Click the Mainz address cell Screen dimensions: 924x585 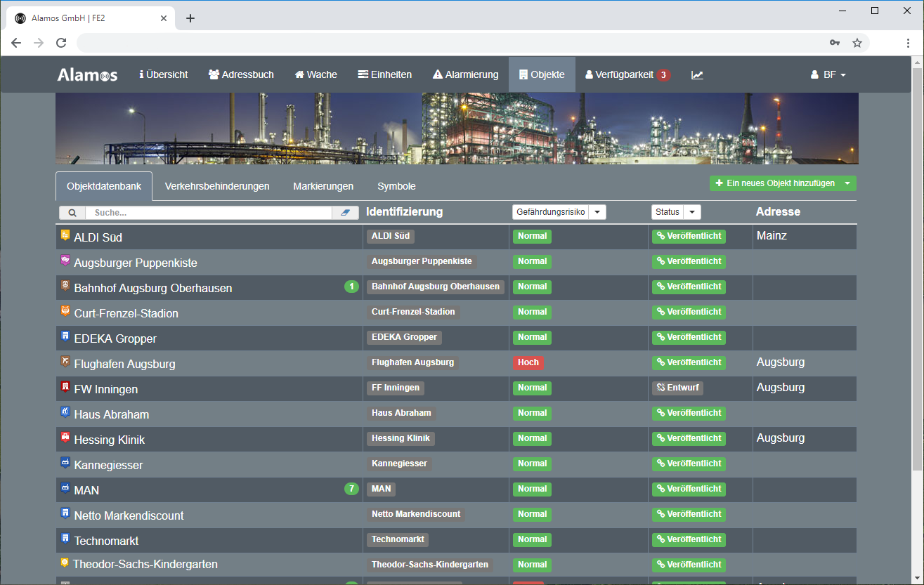tap(772, 236)
